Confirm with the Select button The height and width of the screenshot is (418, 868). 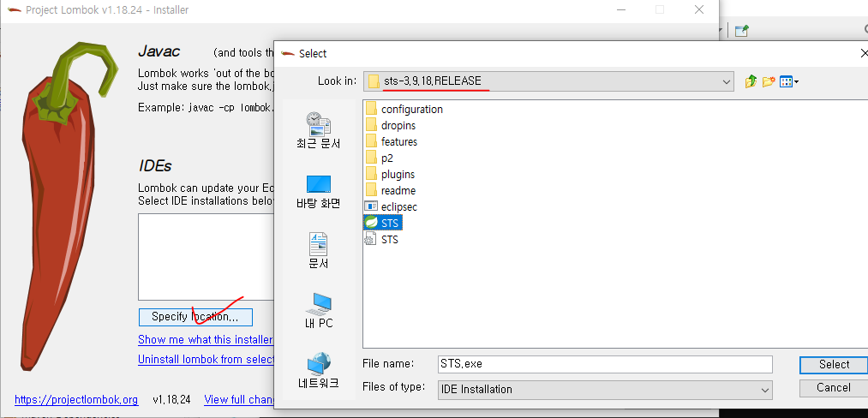click(x=834, y=364)
